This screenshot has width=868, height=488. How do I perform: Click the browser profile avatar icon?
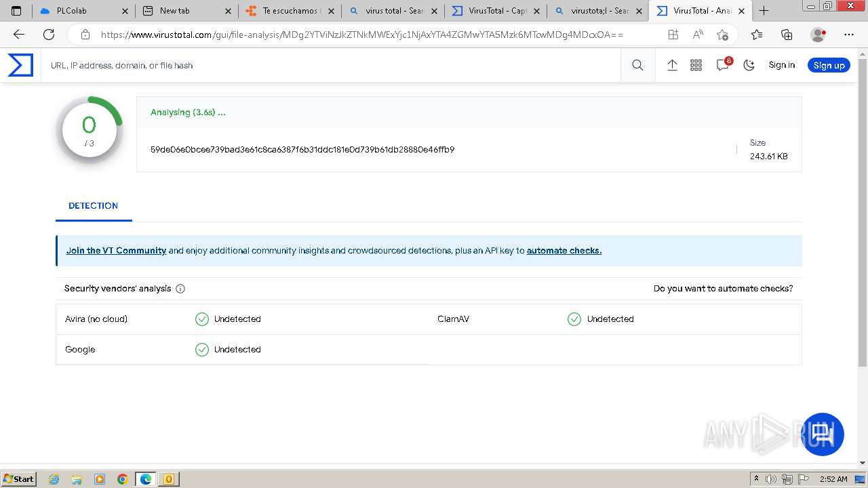(x=818, y=34)
